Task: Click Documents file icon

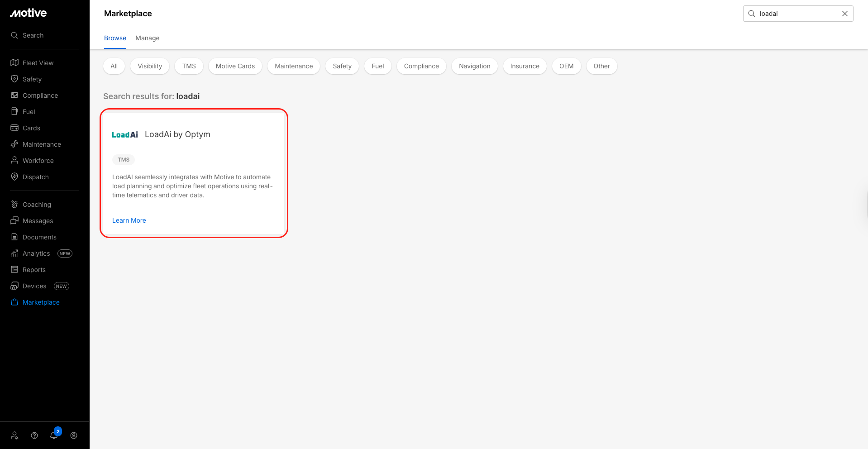Action: (14, 237)
